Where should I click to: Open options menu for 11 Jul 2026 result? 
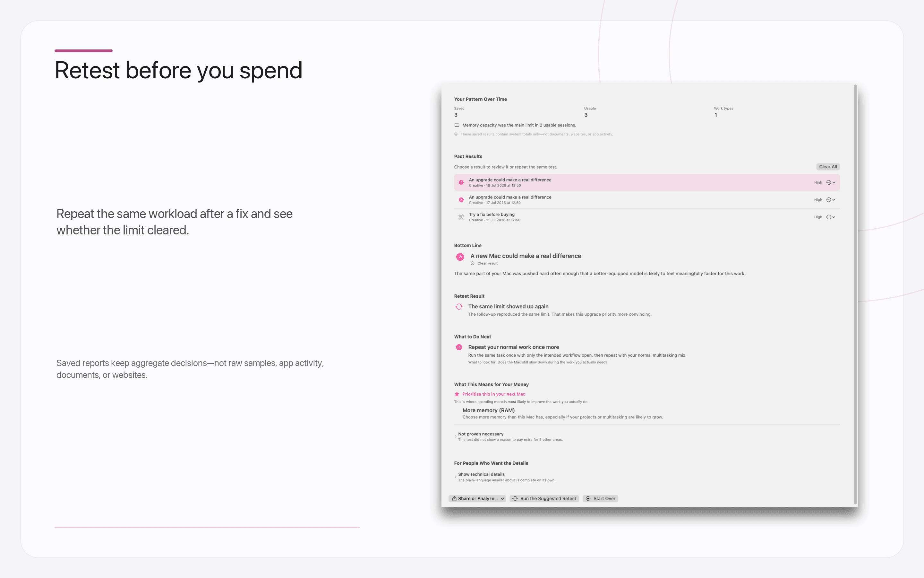[x=830, y=217]
